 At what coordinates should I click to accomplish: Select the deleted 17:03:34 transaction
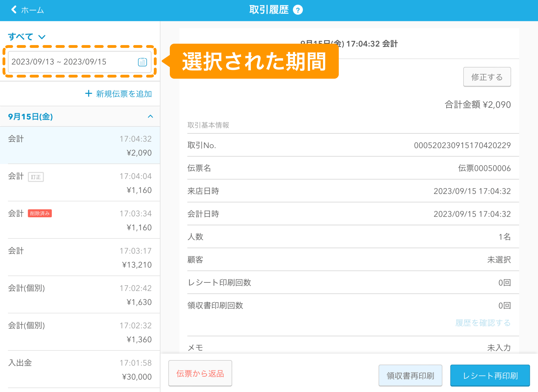coord(80,220)
